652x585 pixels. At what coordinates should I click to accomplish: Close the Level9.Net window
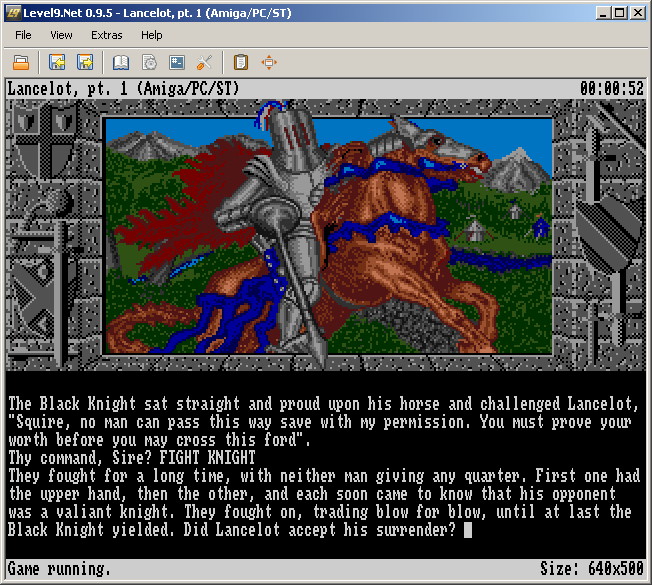pos(637,13)
